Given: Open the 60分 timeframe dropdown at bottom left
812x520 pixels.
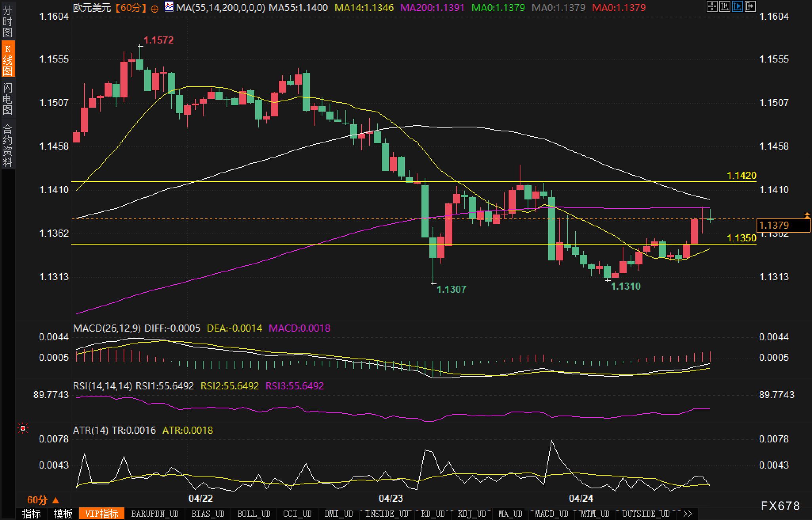Looking at the screenshot, I should [x=42, y=500].
